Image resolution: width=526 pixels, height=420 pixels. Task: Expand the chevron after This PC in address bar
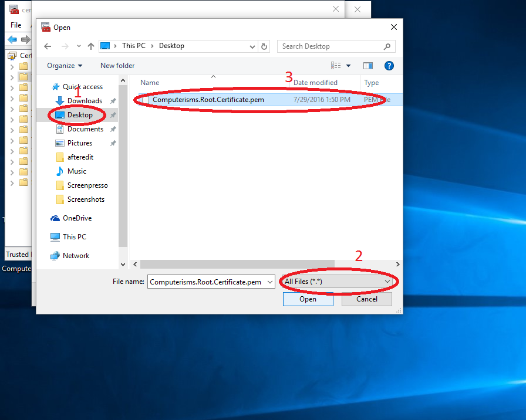tap(152, 46)
